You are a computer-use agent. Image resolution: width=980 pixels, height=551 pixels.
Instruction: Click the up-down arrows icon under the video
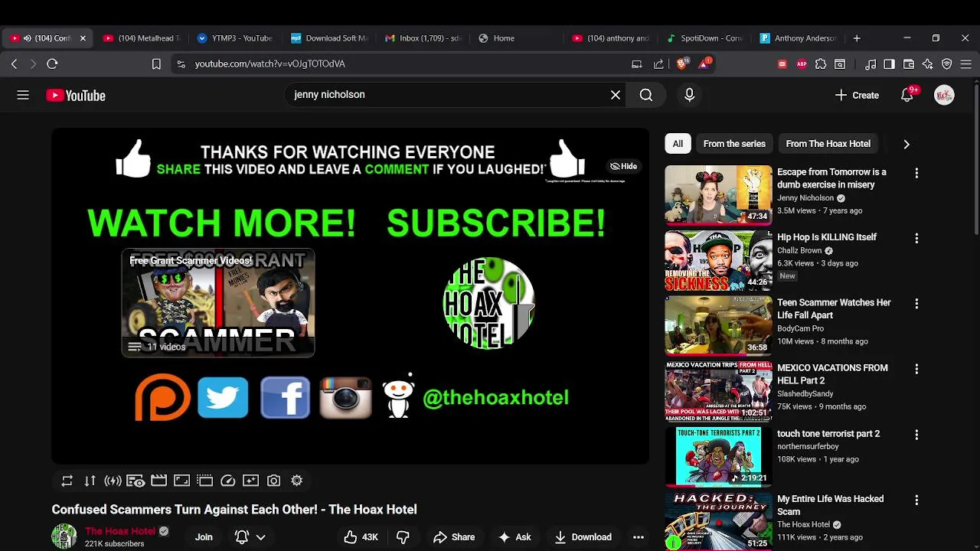(x=90, y=481)
